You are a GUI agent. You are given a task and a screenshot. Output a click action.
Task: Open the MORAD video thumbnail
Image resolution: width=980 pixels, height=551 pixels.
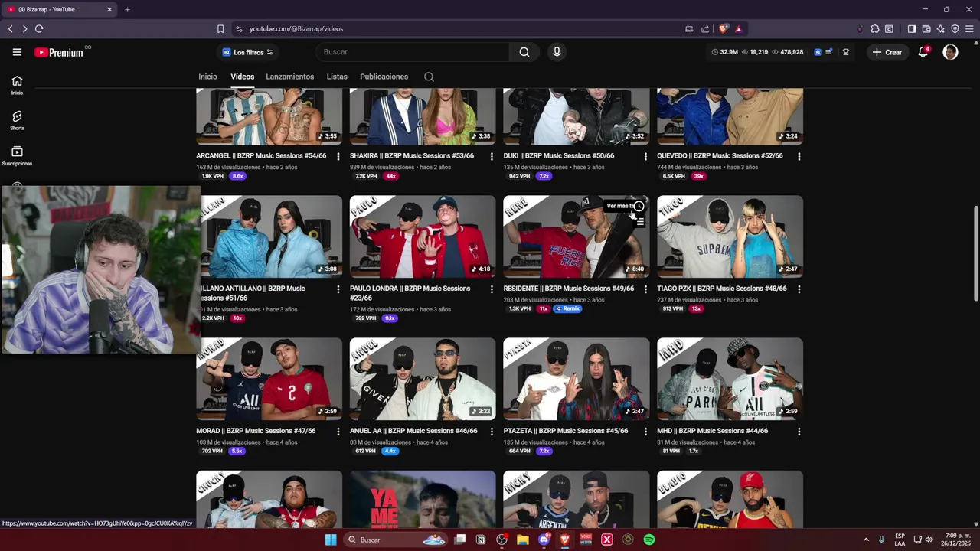point(269,379)
